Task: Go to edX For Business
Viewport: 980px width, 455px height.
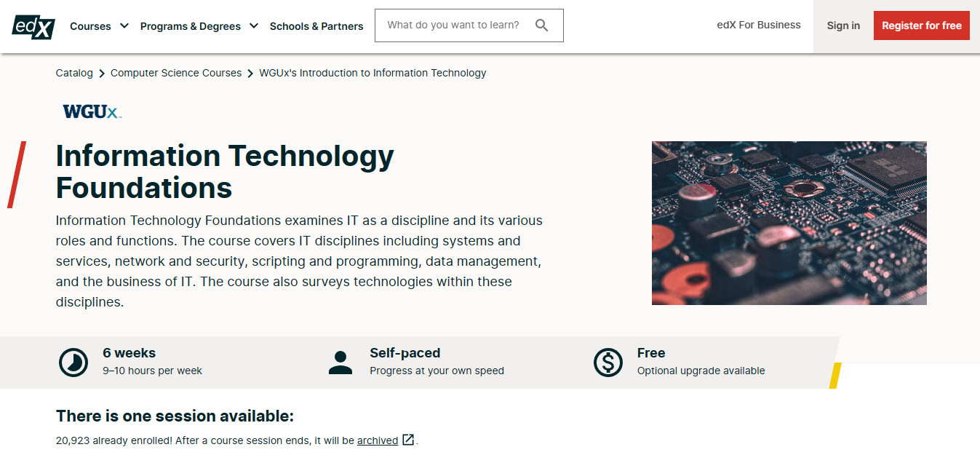Action: click(x=758, y=25)
